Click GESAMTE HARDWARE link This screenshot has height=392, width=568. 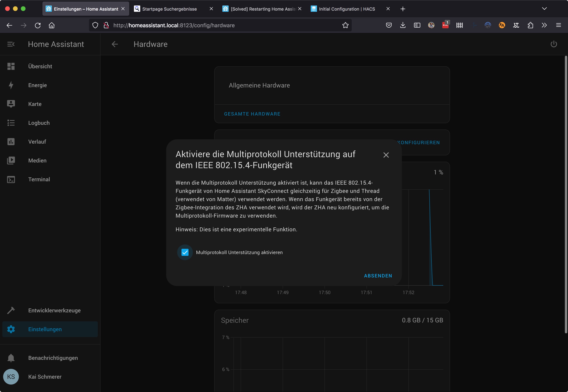(252, 114)
